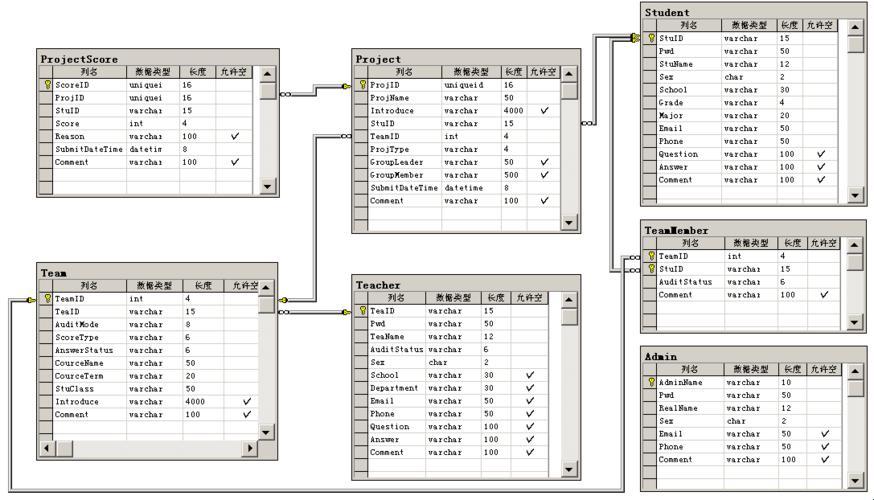Select the CourceTerm cell in Team table
This screenshot has height=500, width=874.
click(x=89, y=375)
